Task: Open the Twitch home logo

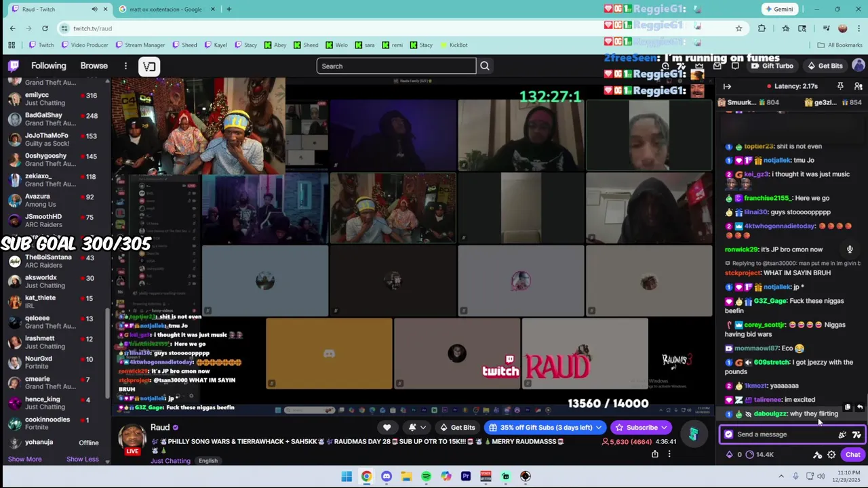Action: pyautogui.click(x=14, y=66)
